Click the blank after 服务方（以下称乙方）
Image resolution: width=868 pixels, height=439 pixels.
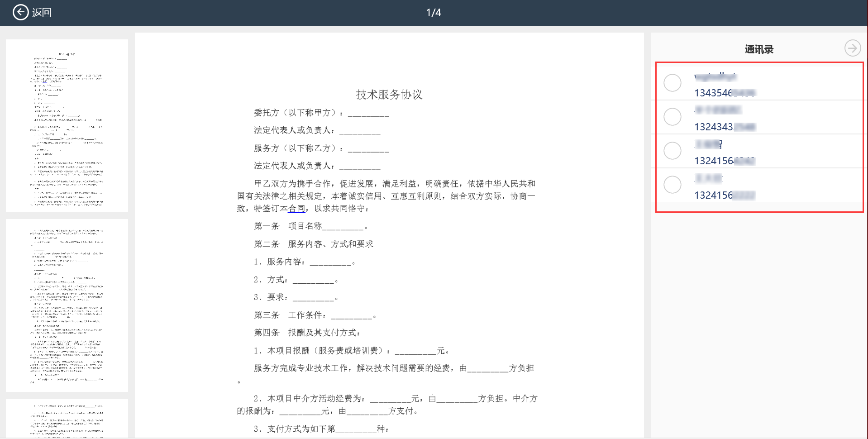click(368, 149)
